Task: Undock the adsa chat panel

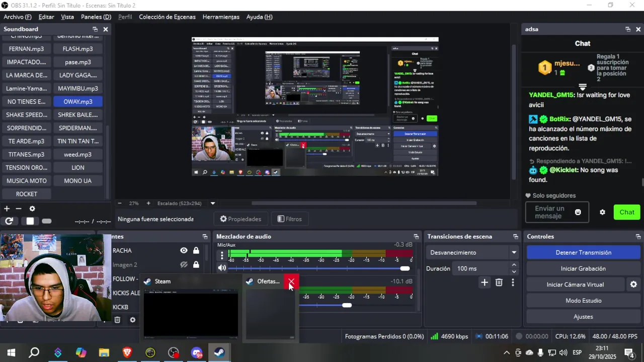Action: tap(628, 29)
